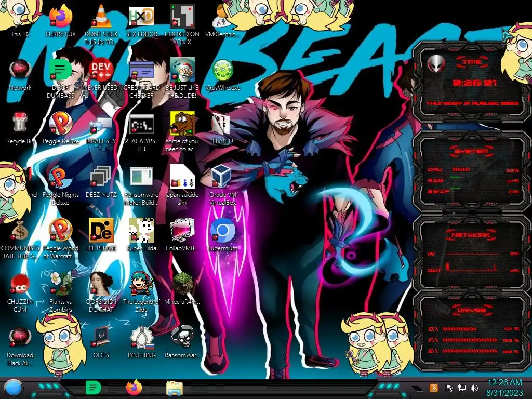Launch Peggle World of Warcraft edition
532x399 pixels.
[x=60, y=239]
